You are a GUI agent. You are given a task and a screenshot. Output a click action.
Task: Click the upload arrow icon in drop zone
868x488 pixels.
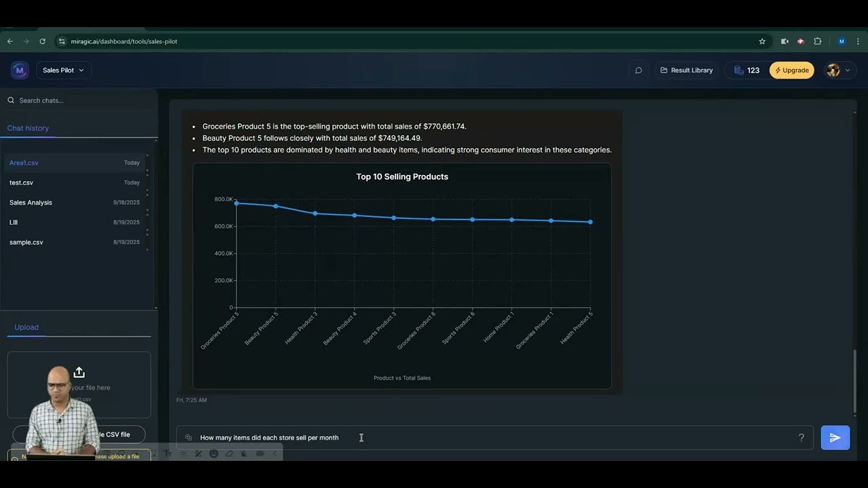[x=79, y=372]
